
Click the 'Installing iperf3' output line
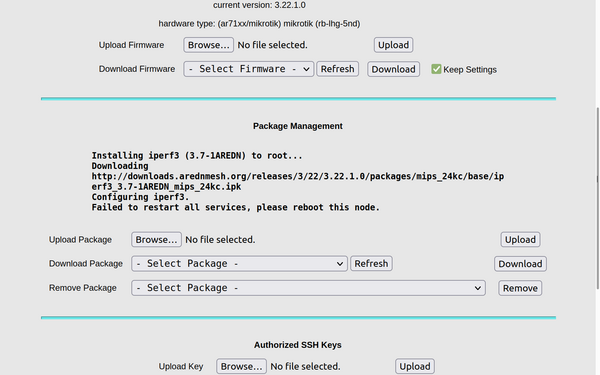point(197,156)
